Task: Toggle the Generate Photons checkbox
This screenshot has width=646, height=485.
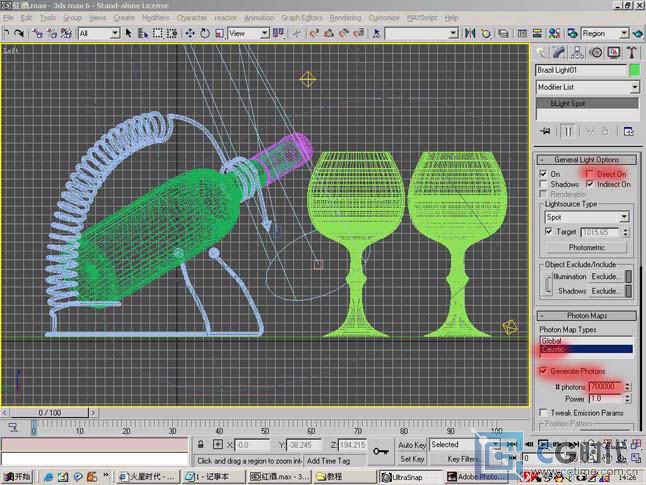Action: point(543,371)
